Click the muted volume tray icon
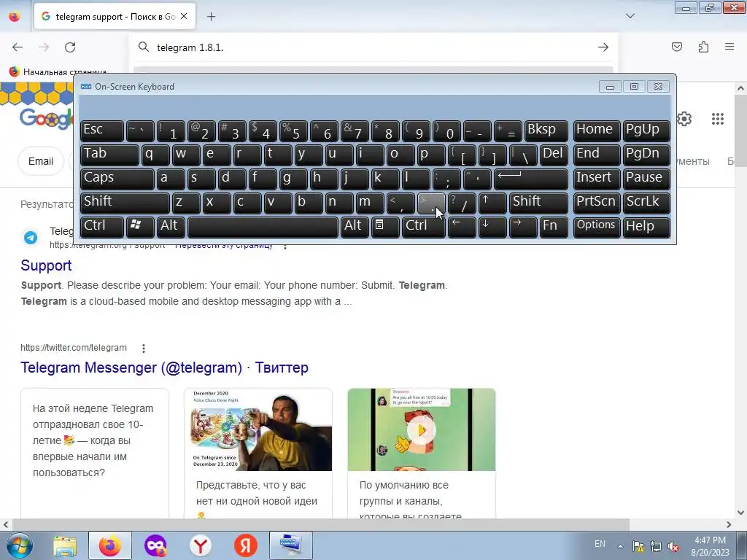The image size is (747, 560). pos(673,547)
